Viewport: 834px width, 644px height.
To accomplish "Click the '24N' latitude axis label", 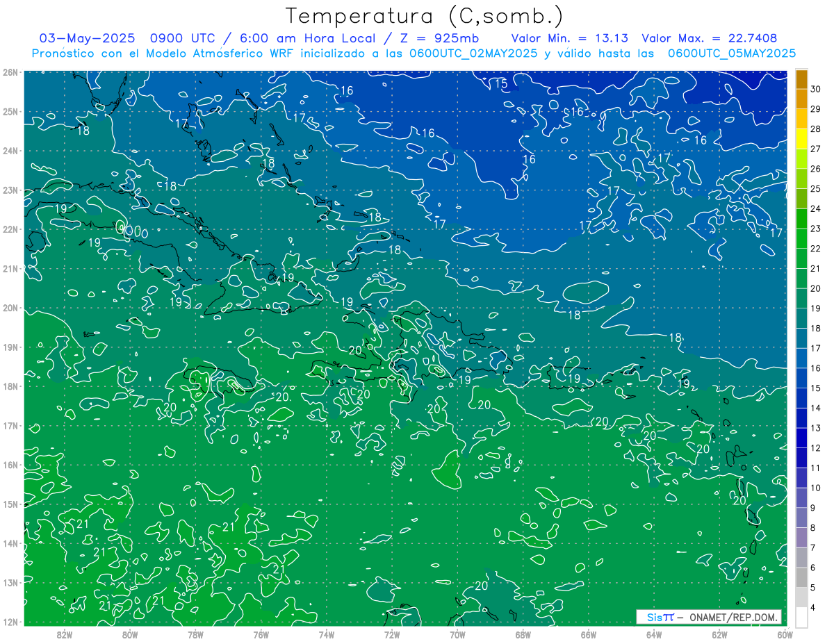I will pyautogui.click(x=10, y=151).
